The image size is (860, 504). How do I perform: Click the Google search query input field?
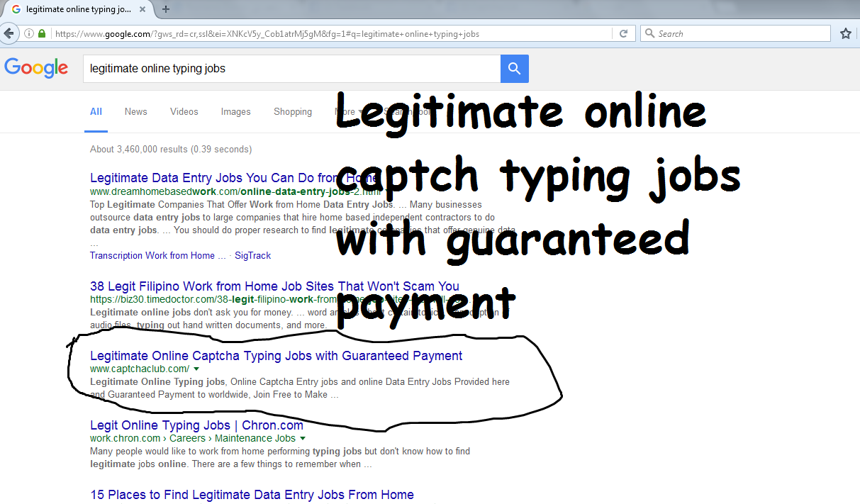(x=291, y=69)
